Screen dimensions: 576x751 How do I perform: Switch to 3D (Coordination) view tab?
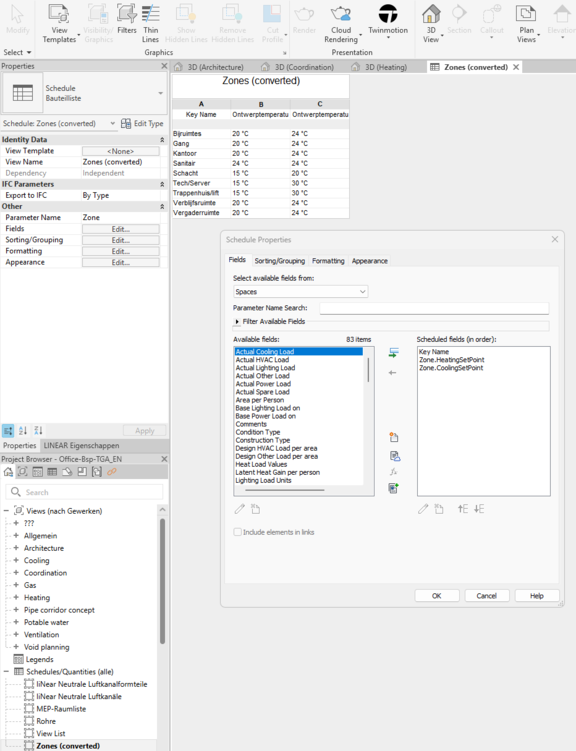point(298,67)
